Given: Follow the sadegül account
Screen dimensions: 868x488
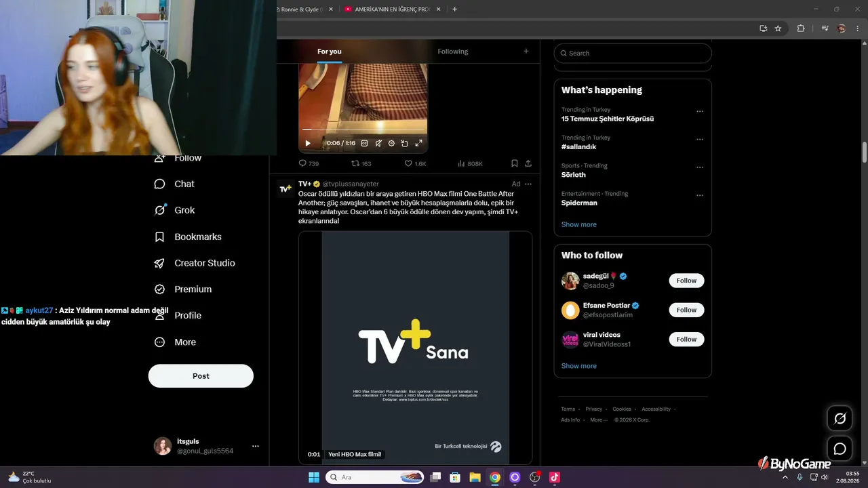Looking at the screenshot, I should tap(686, 281).
